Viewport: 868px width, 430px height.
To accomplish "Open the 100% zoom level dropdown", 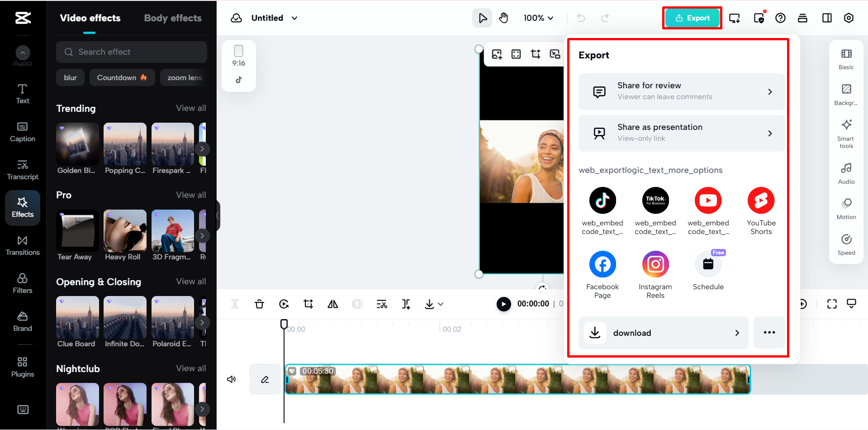I will click(538, 18).
